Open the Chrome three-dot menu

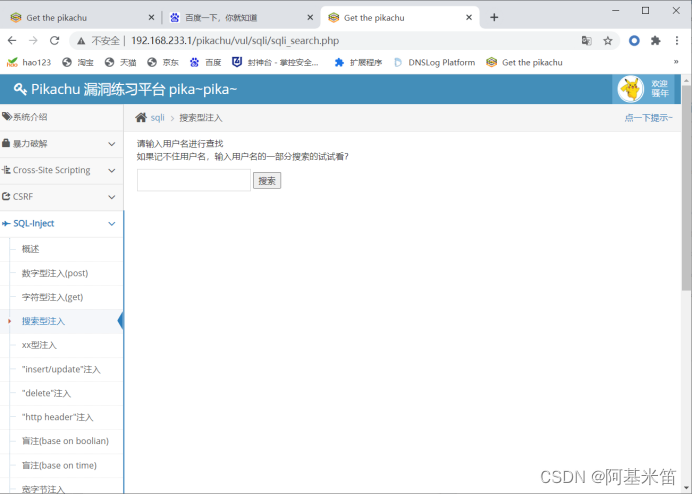click(677, 41)
